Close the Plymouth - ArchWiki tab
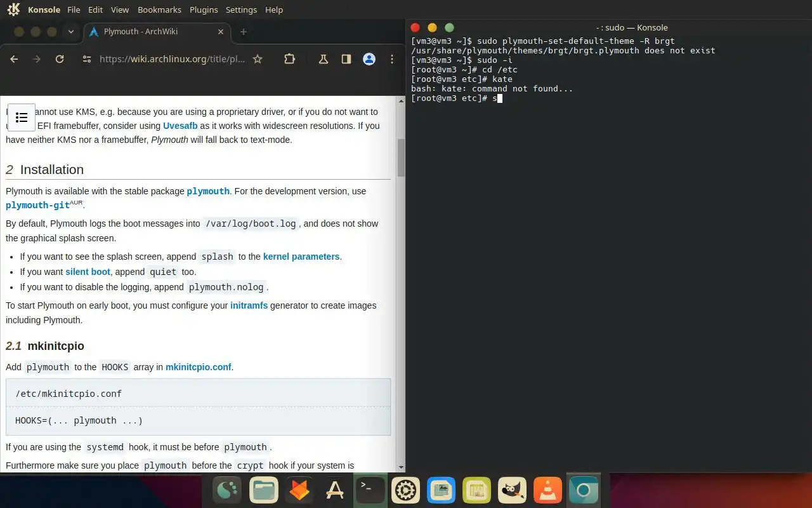Viewport: 812px width, 508px height. click(x=221, y=32)
